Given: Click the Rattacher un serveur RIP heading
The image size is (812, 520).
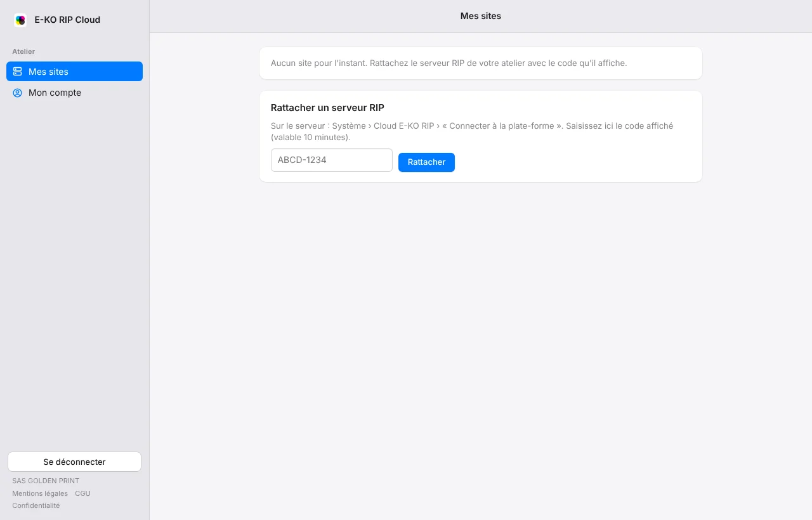Looking at the screenshot, I should tap(327, 108).
